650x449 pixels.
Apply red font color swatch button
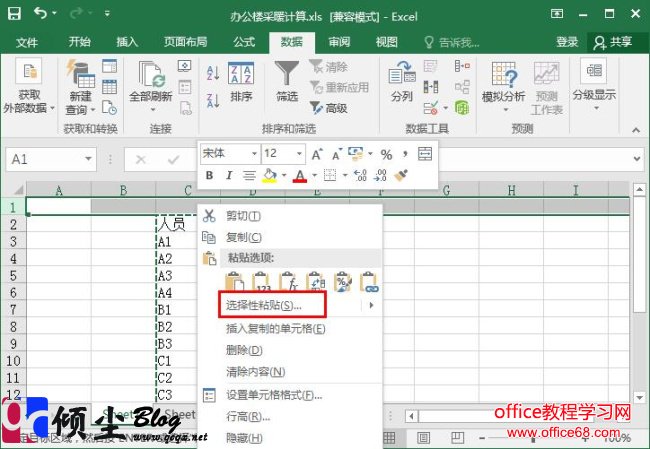300,175
